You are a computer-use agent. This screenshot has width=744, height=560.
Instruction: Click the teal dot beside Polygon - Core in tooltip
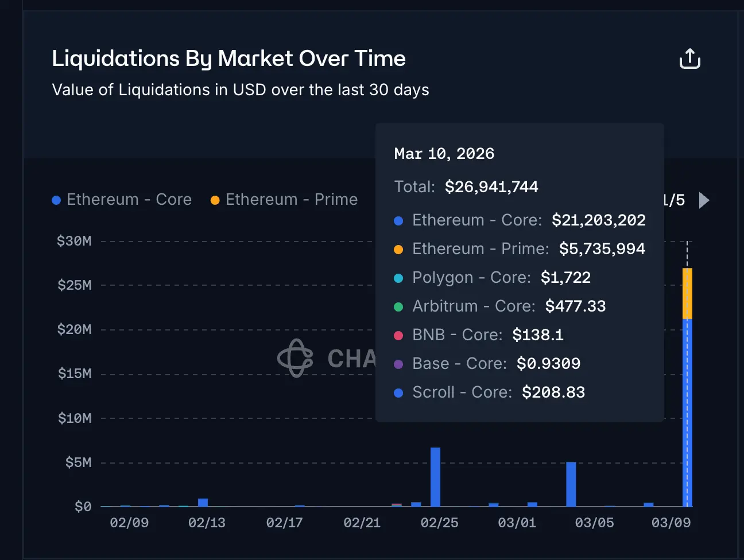tap(398, 278)
